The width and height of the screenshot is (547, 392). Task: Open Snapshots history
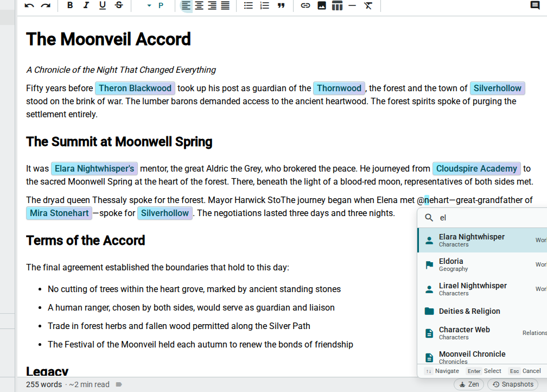[x=513, y=384]
